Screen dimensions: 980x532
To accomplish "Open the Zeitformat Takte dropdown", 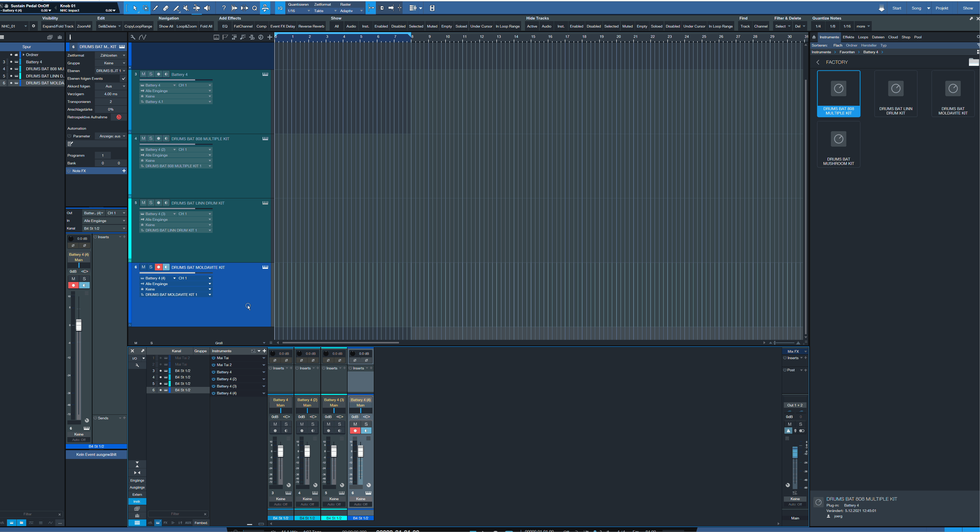I will [325, 11].
